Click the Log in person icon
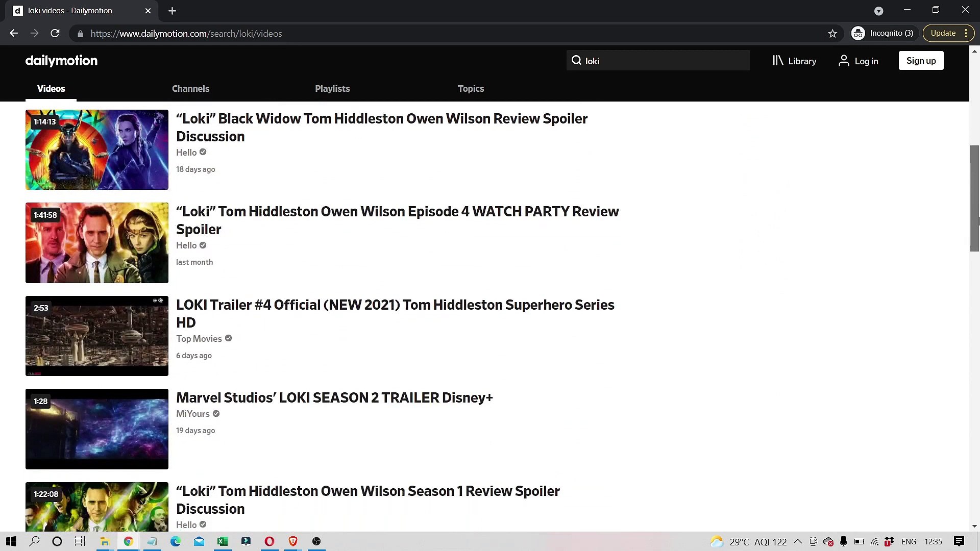The height and width of the screenshot is (551, 980). pyautogui.click(x=843, y=61)
